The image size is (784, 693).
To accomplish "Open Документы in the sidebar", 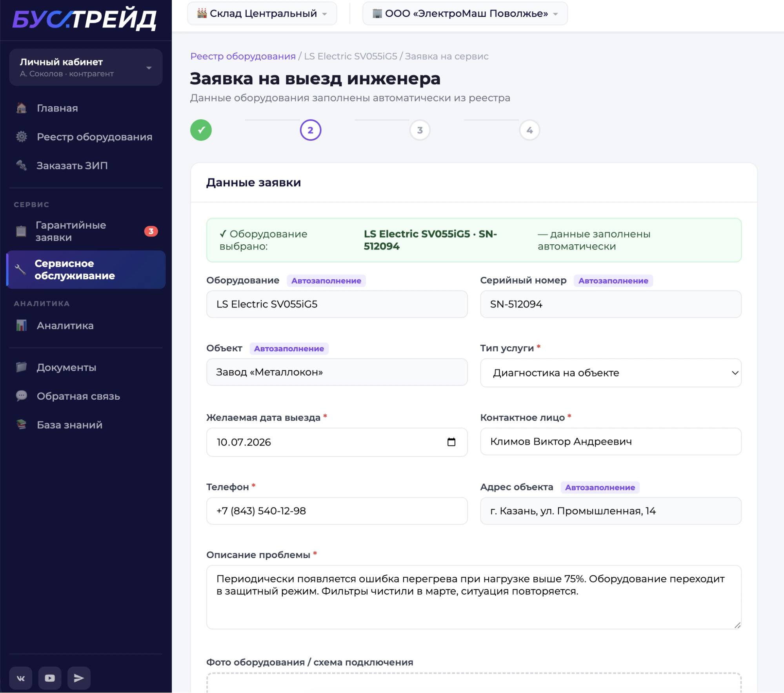I will tap(86, 367).
